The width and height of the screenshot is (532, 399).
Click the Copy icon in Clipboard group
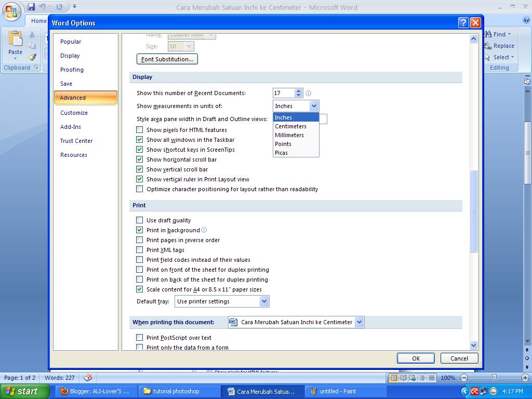32,46
